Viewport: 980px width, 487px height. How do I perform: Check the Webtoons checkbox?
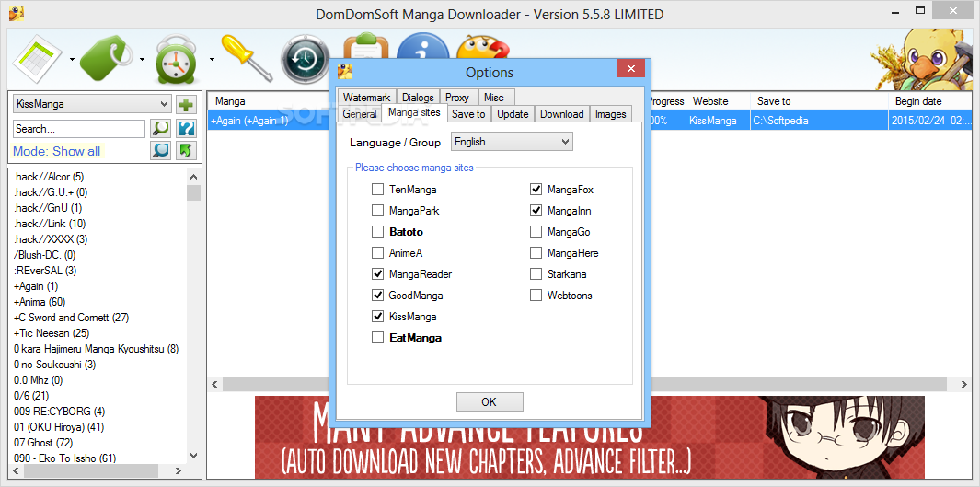click(536, 296)
